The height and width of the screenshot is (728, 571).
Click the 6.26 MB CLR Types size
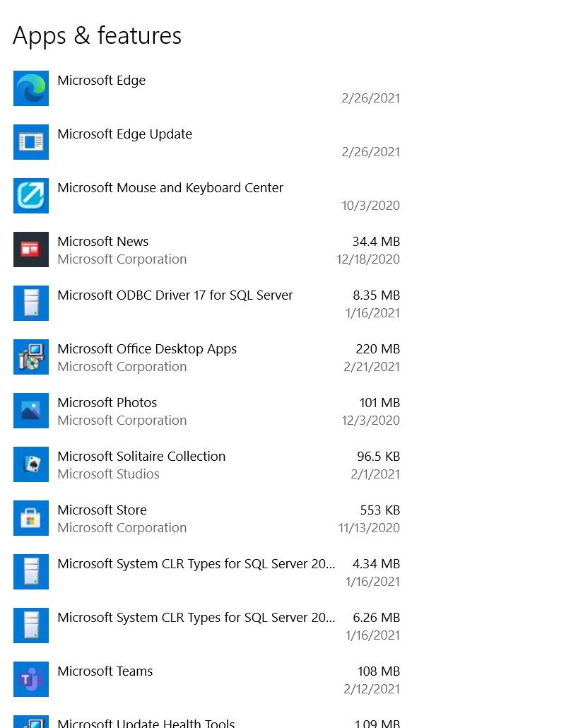[x=376, y=618]
